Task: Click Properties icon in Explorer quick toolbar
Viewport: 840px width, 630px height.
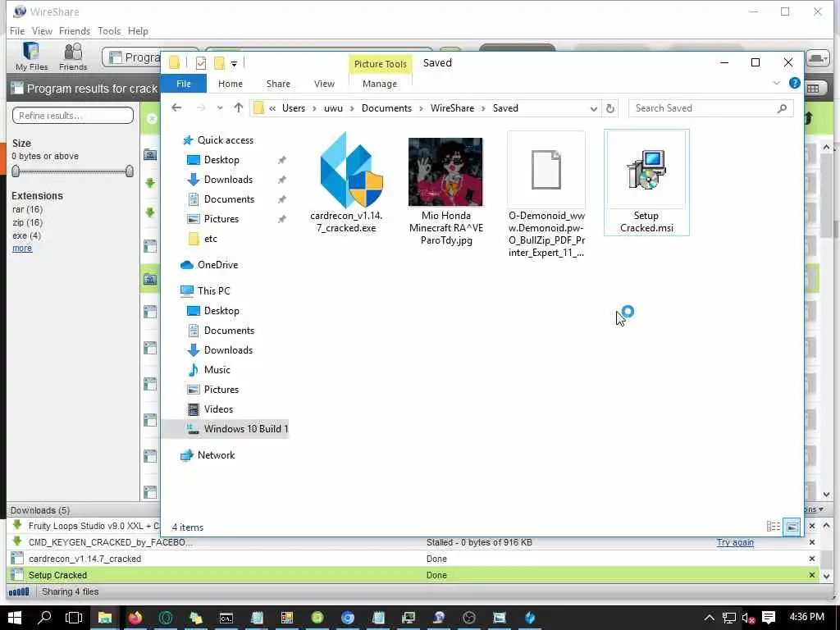Action: pos(201,63)
